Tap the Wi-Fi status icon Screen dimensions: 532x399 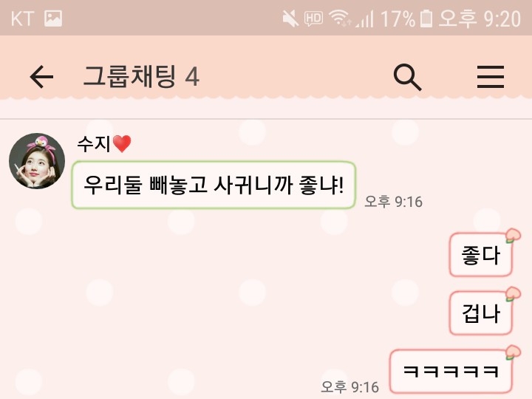pos(340,18)
